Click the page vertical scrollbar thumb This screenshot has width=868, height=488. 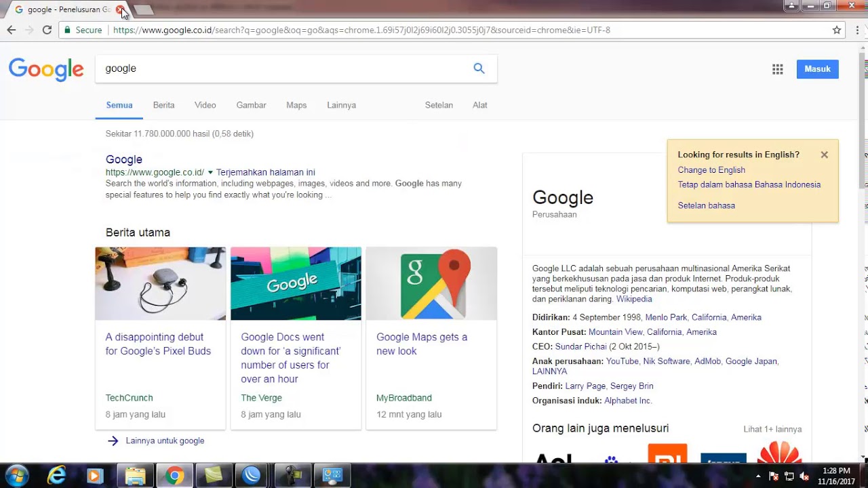click(x=863, y=121)
